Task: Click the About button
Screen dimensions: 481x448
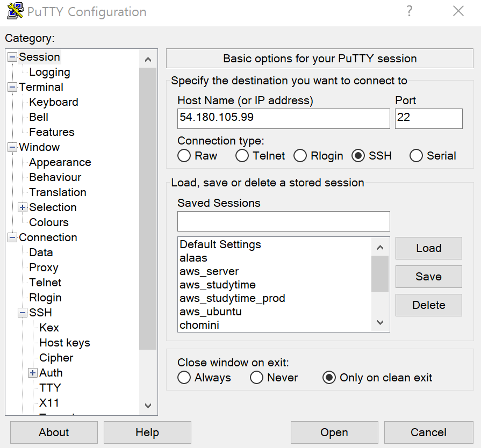Action: (x=54, y=432)
